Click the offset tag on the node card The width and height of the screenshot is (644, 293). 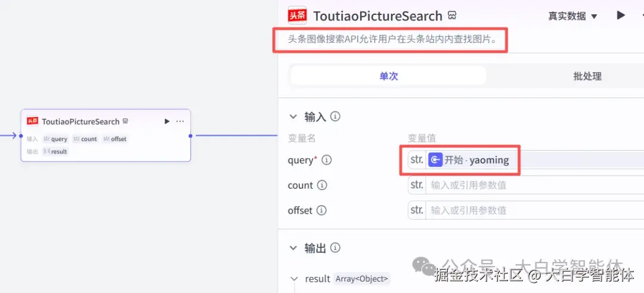pyautogui.click(x=115, y=139)
